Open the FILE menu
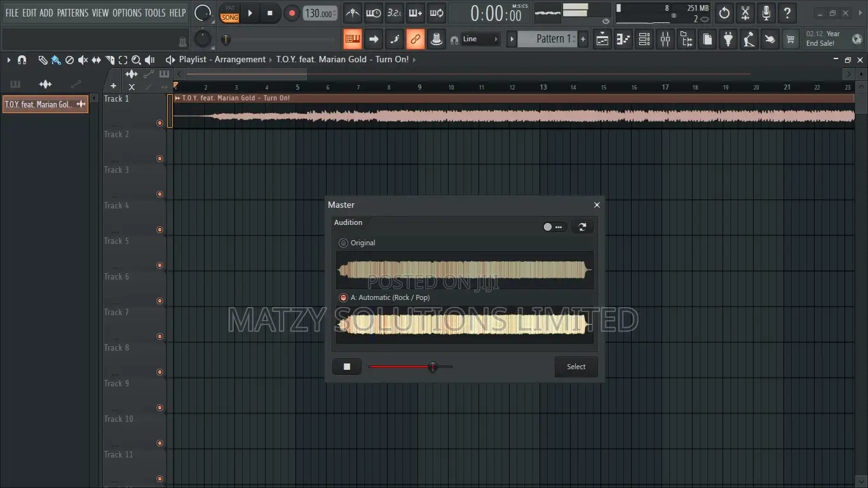868x488 pixels. (x=12, y=13)
